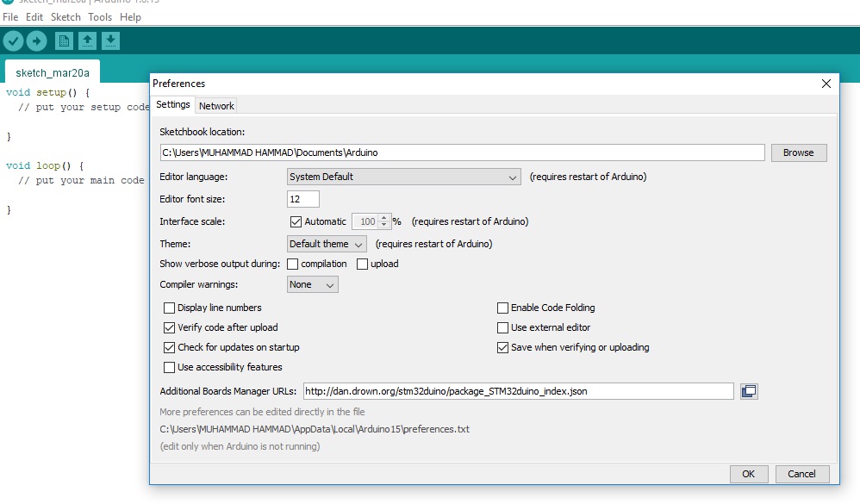Enable Display line numbers
Screen dimensions: 860x504
pos(170,308)
